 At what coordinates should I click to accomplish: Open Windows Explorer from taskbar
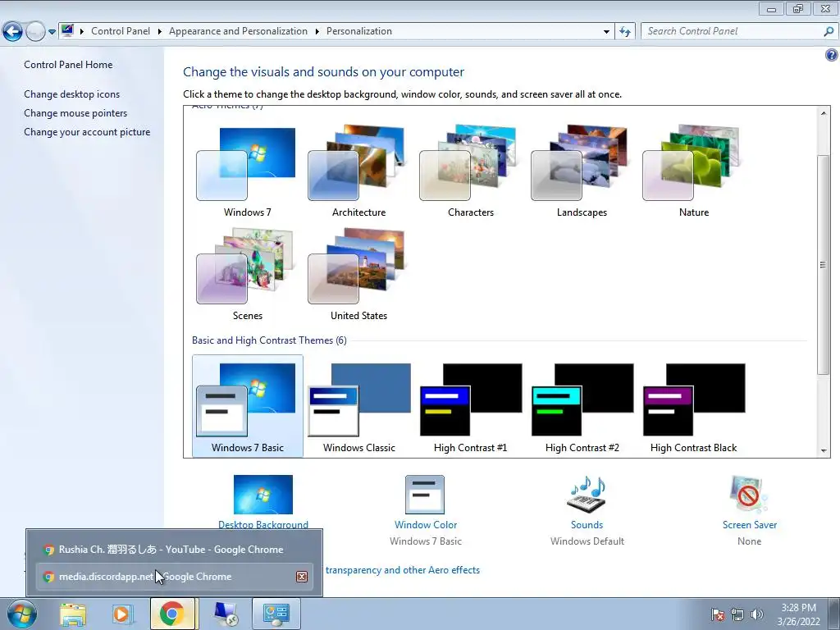click(73, 614)
